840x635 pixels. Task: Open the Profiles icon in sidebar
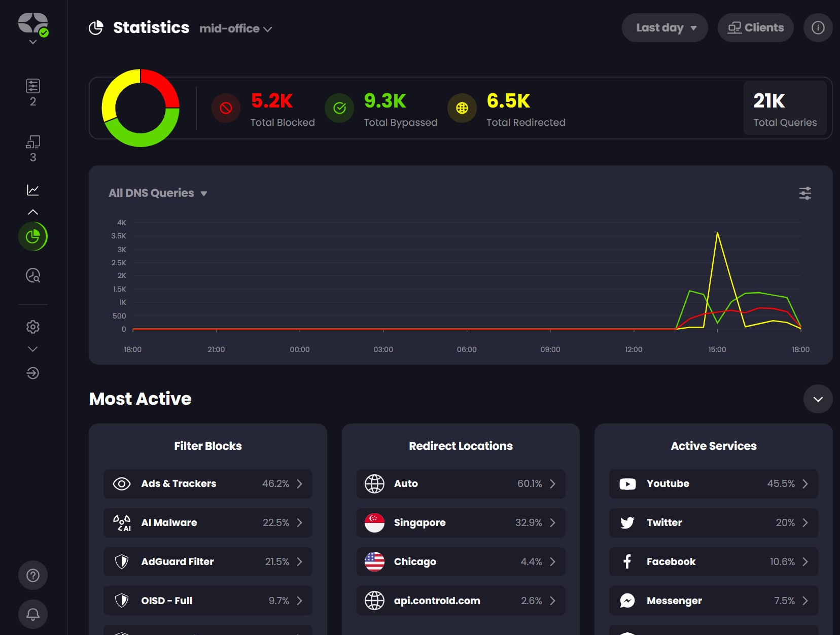click(x=33, y=86)
